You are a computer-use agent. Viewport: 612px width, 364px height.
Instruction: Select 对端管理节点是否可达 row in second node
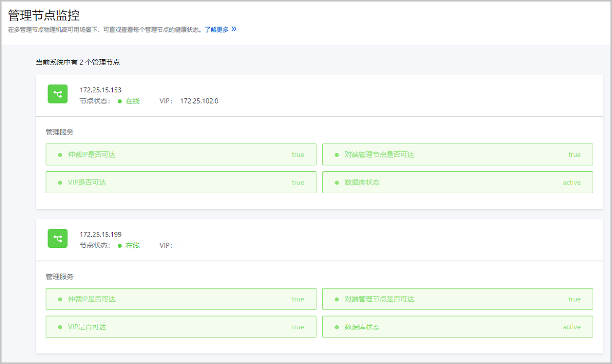[457, 299]
